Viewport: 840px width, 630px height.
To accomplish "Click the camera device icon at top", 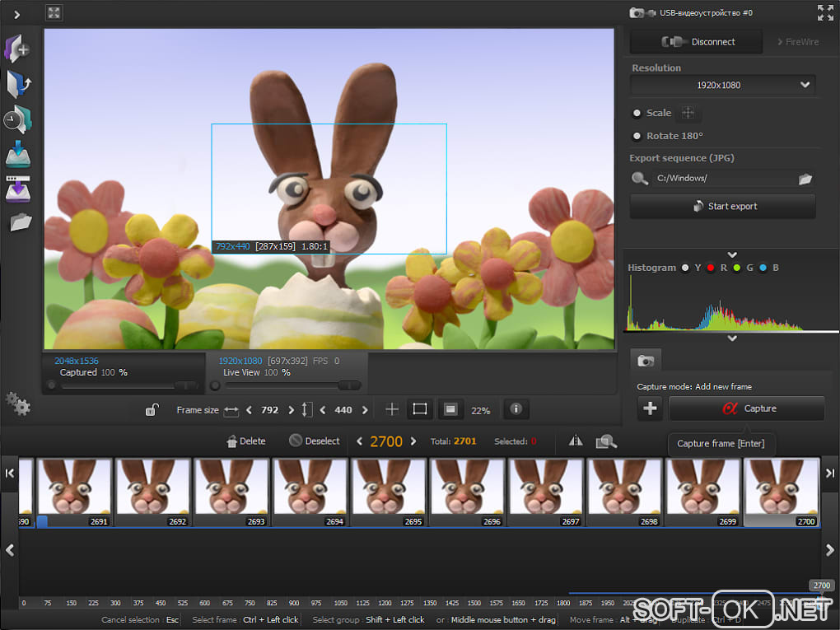I will point(642,13).
